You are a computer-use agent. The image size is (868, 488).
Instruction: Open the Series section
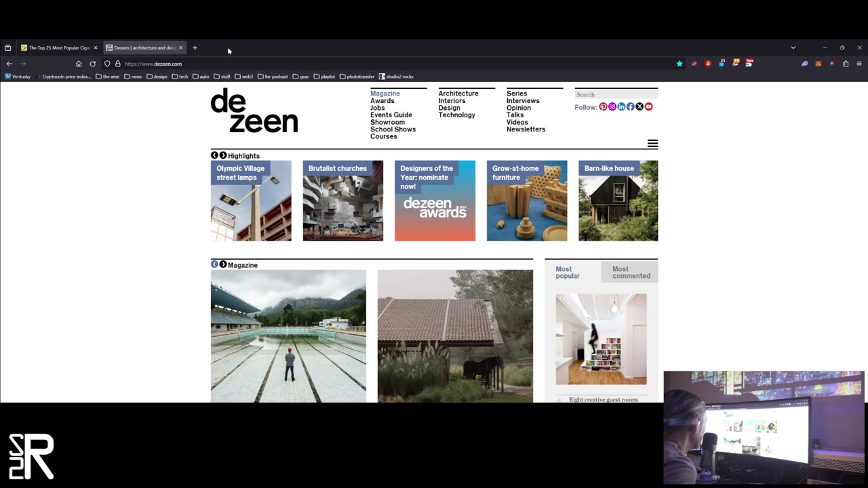517,94
